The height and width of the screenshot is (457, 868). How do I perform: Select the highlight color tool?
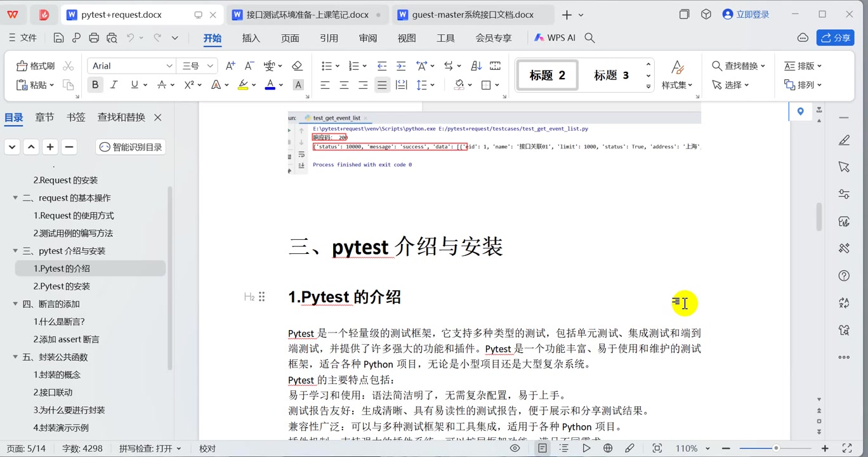pyautogui.click(x=244, y=84)
